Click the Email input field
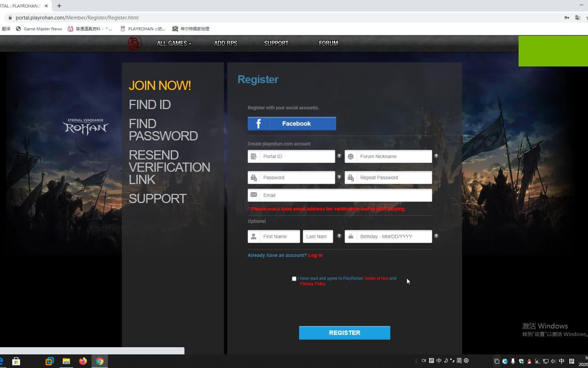588x368 pixels. [340, 195]
